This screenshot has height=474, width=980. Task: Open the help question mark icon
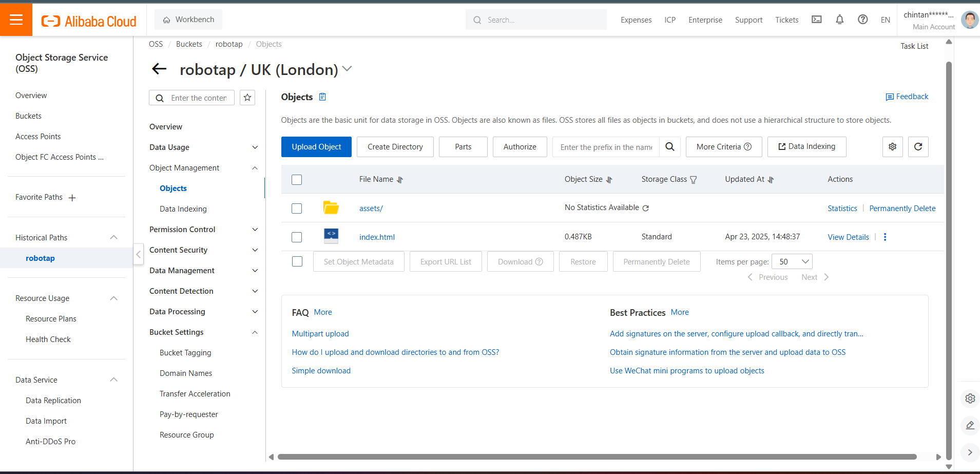(862, 20)
